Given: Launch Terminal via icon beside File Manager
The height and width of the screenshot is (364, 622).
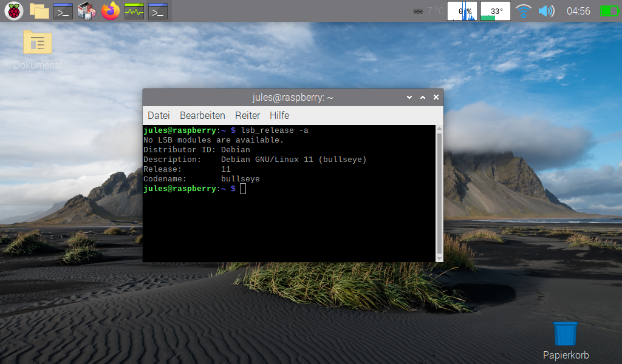Looking at the screenshot, I should [63, 11].
